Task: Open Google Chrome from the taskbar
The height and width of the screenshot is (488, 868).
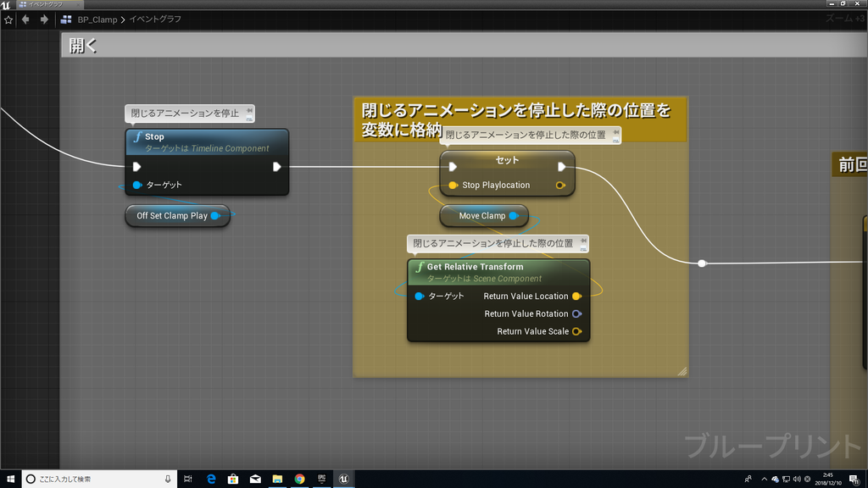Action: [x=299, y=479]
